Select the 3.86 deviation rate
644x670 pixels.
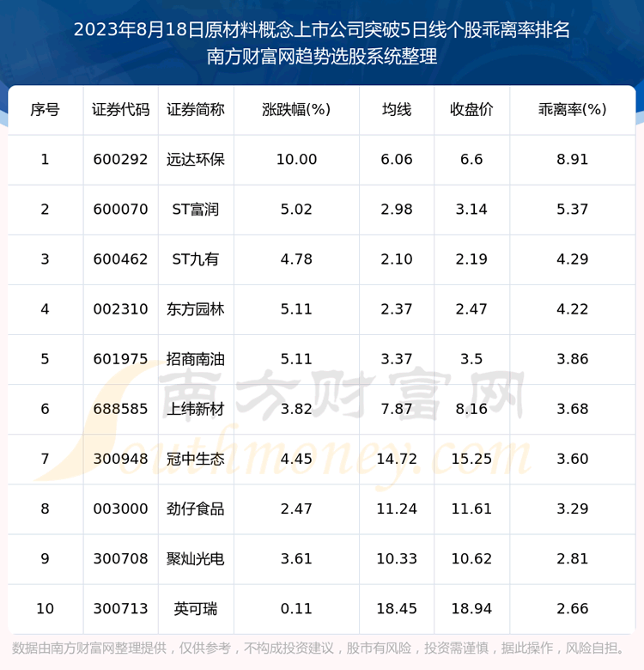click(x=572, y=359)
